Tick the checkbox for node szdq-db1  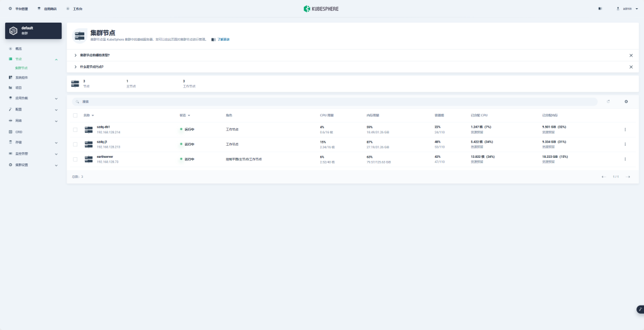click(75, 129)
